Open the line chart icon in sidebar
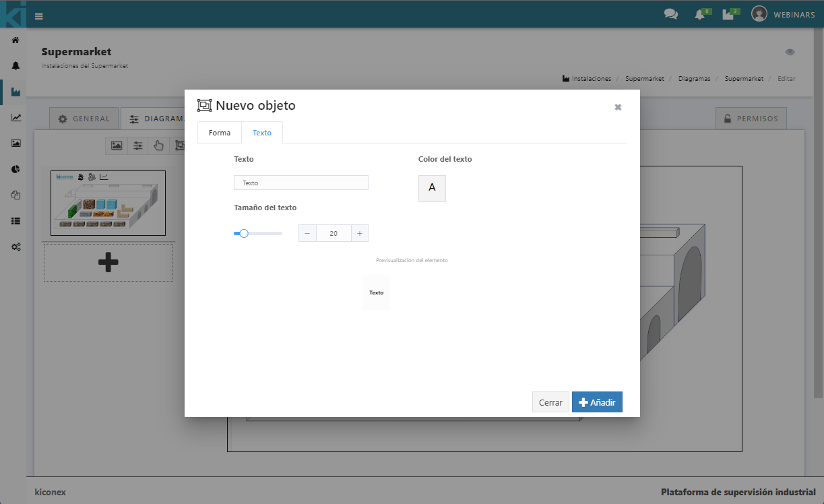The height and width of the screenshot is (504, 824). click(x=15, y=118)
